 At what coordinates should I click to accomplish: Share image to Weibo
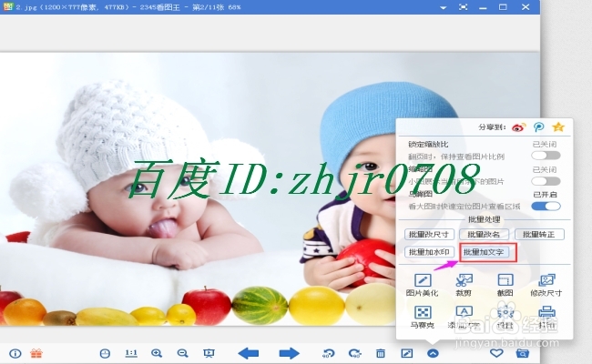(519, 127)
